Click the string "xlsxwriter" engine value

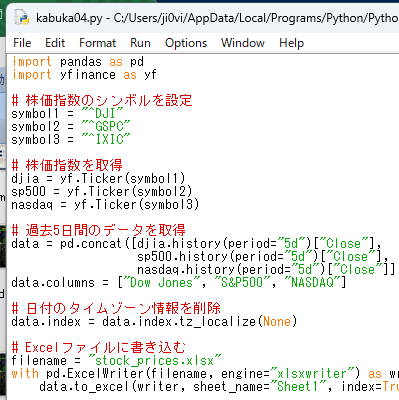coord(312,374)
